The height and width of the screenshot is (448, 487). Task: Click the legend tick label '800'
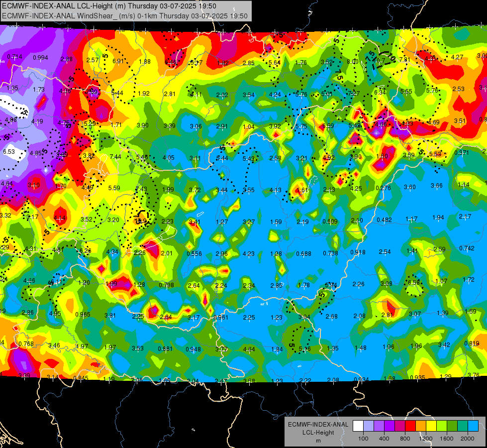click(x=405, y=439)
